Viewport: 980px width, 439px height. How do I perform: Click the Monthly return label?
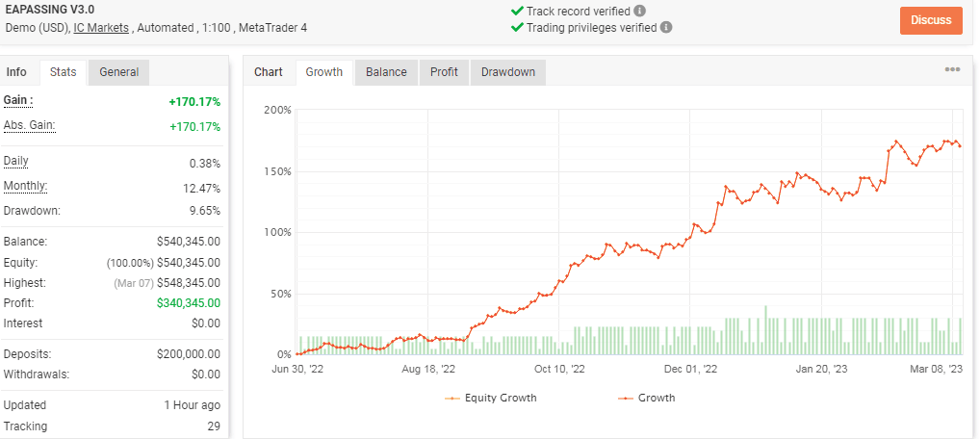(x=25, y=186)
